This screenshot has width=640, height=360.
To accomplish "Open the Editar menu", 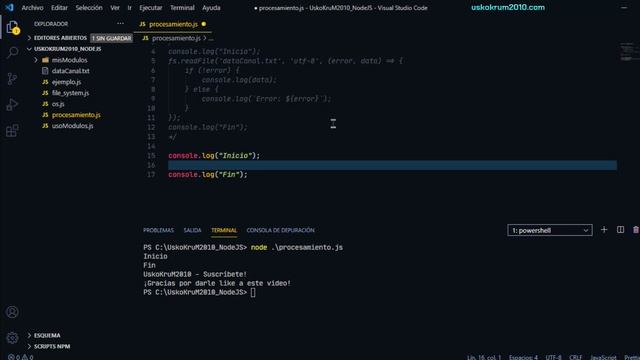I will pyautogui.click(x=59, y=8).
